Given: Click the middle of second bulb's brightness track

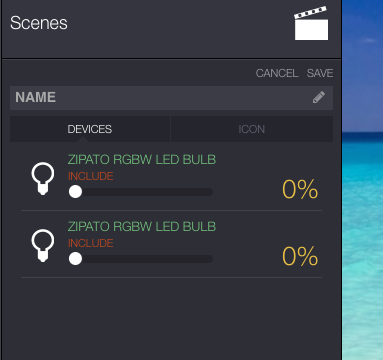Looking at the screenshot, I should (x=141, y=259).
